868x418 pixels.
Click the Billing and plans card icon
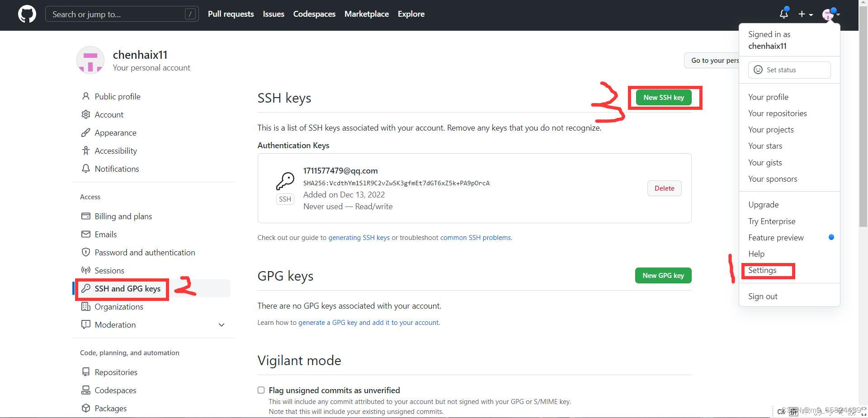click(x=86, y=216)
